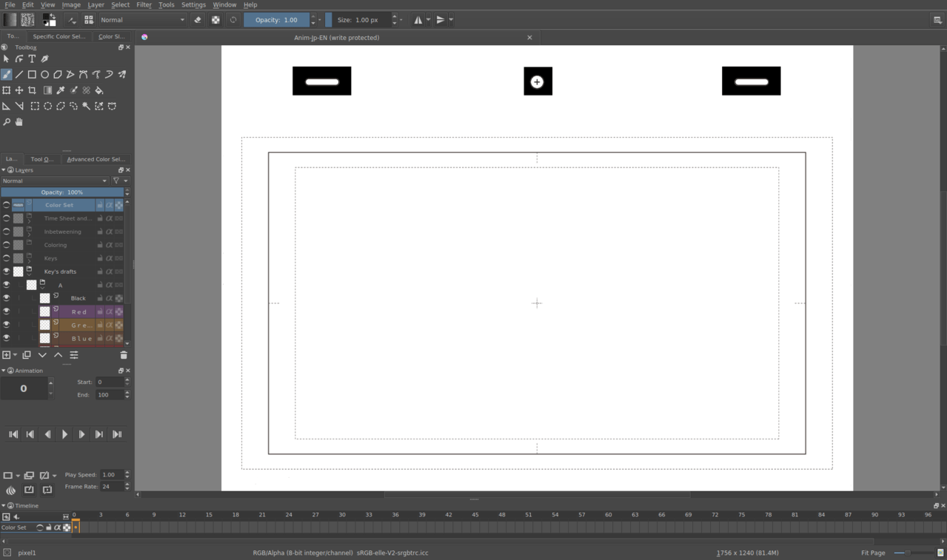Open the Filter menu

point(143,4)
